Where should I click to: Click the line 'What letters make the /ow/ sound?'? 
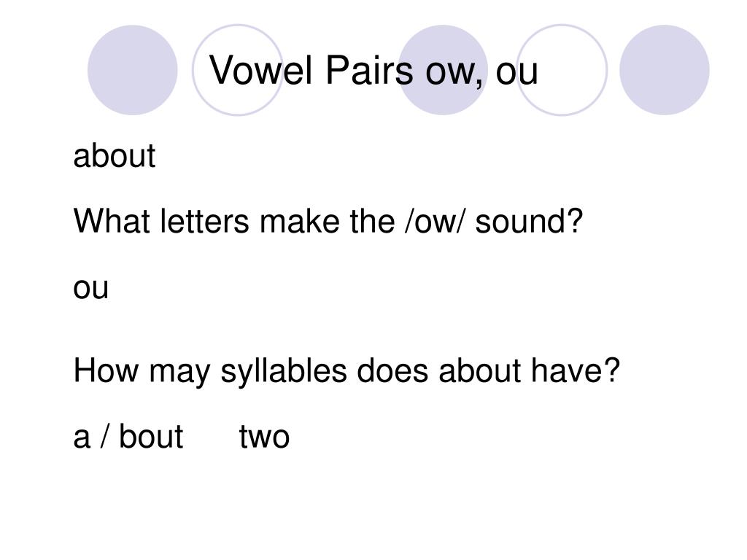(328, 221)
